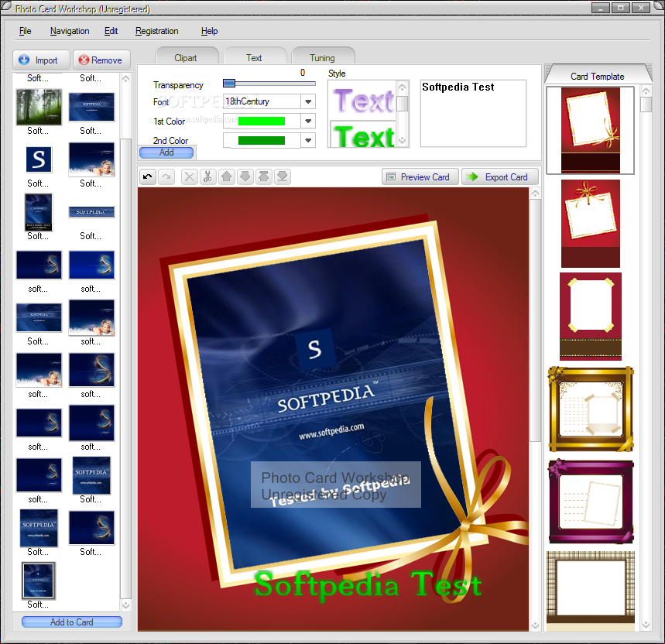Image resolution: width=665 pixels, height=644 pixels.
Task: Click the Style list scroll-up arrow
Action: point(402,87)
